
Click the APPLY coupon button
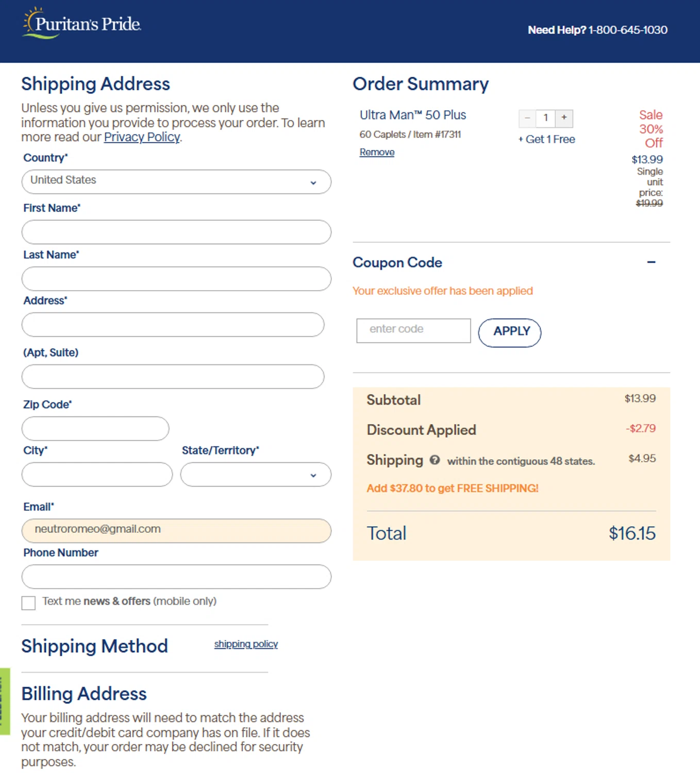point(509,332)
